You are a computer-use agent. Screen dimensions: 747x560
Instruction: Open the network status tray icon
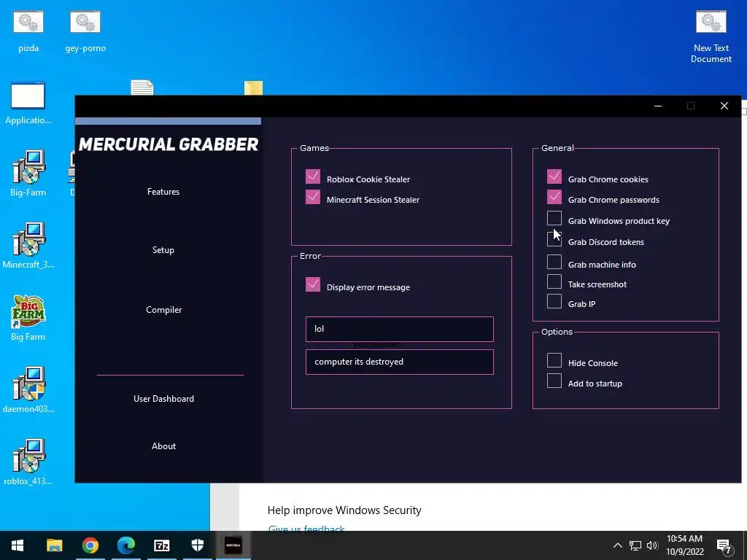(635, 545)
